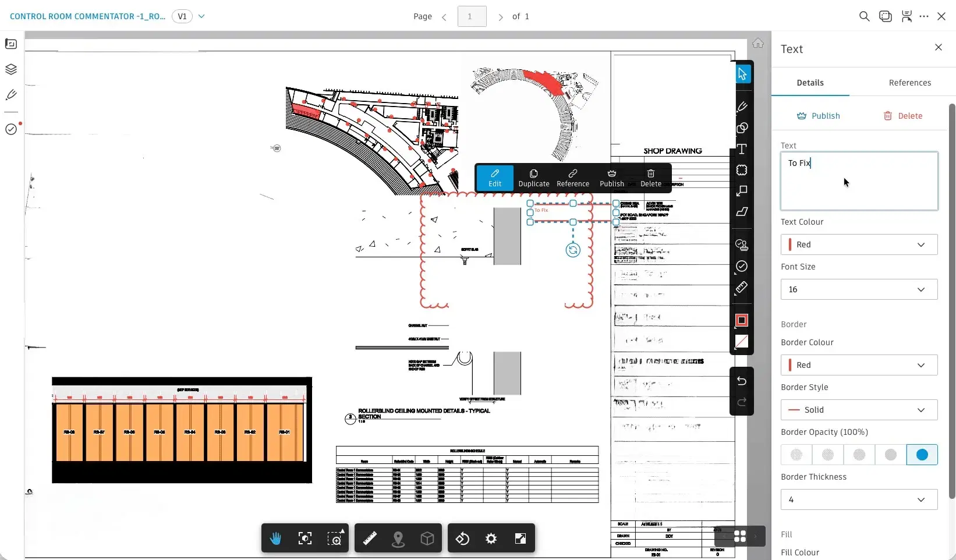Undo the last markup action
Image resolution: width=956 pixels, height=560 pixels.
pos(742,381)
